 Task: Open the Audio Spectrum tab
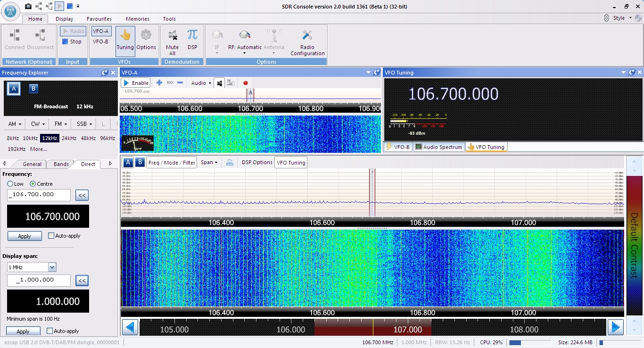pyautogui.click(x=438, y=147)
